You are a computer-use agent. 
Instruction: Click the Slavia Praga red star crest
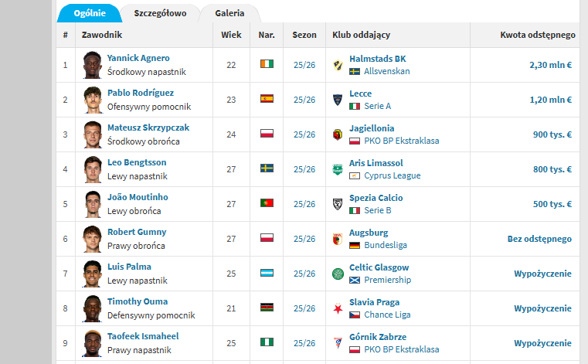[338, 308]
